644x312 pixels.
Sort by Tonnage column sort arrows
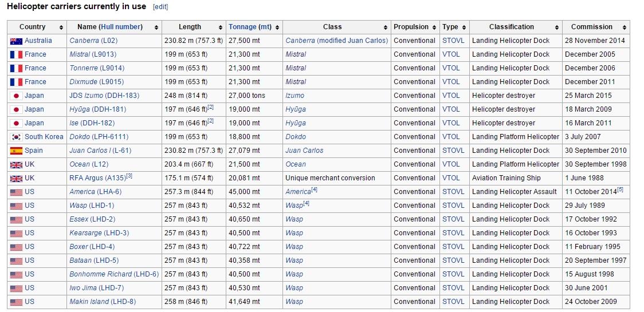click(x=277, y=27)
